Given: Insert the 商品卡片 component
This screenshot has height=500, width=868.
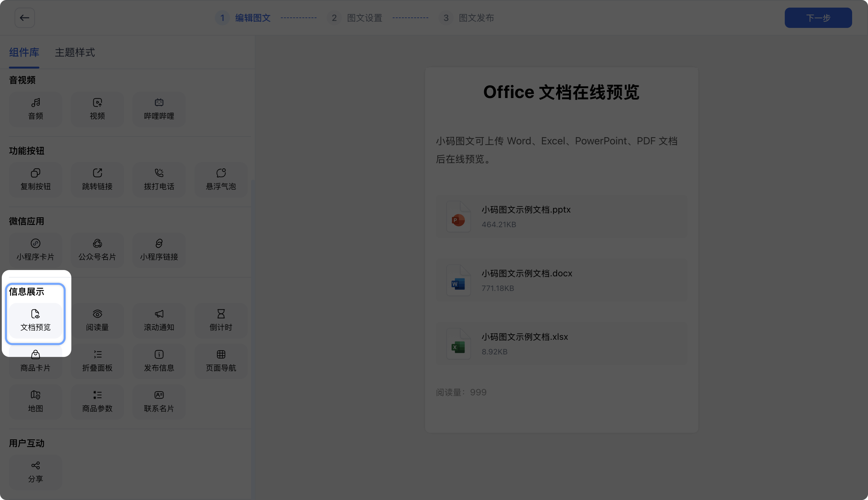Looking at the screenshot, I should [x=35, y=361].
